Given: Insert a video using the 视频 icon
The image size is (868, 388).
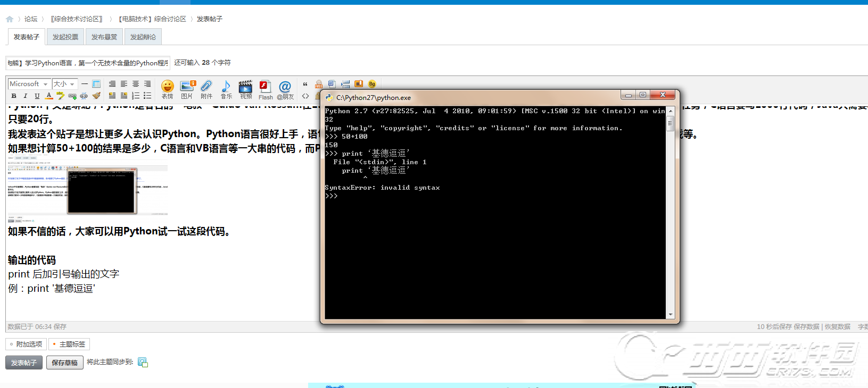Looking at the screenshot, I should coord(245,89).
